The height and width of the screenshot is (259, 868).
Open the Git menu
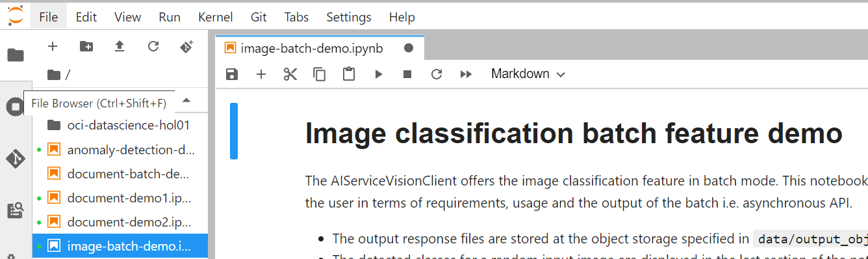[x=259, y=17]
